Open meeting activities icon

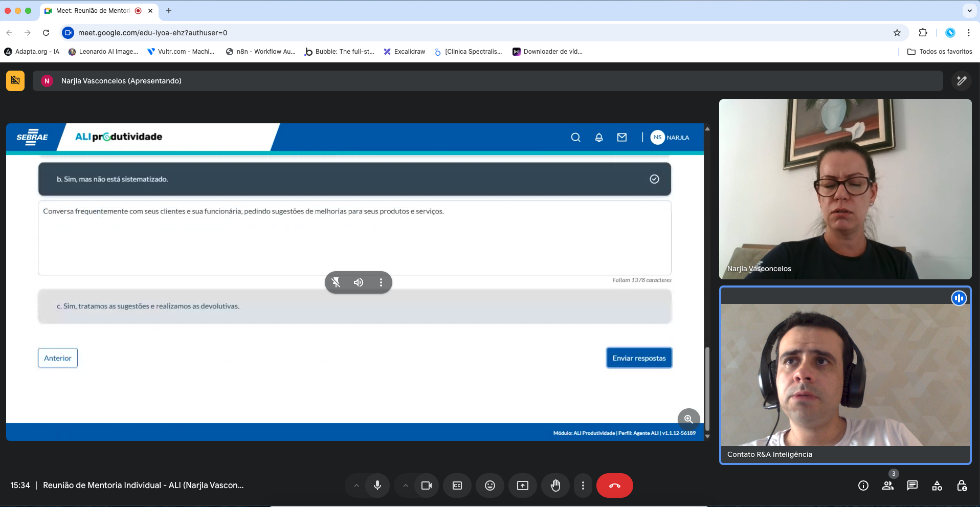[x=937, y=486]
